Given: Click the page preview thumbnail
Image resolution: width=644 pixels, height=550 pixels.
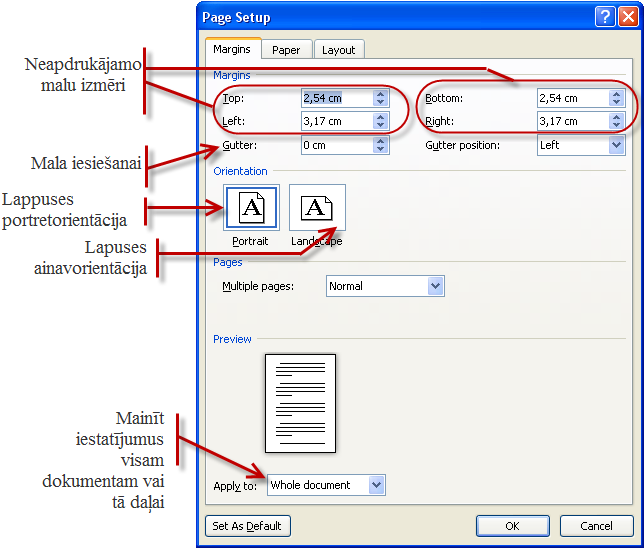Looking at the screenshot, I should click(x=300, y=403).
